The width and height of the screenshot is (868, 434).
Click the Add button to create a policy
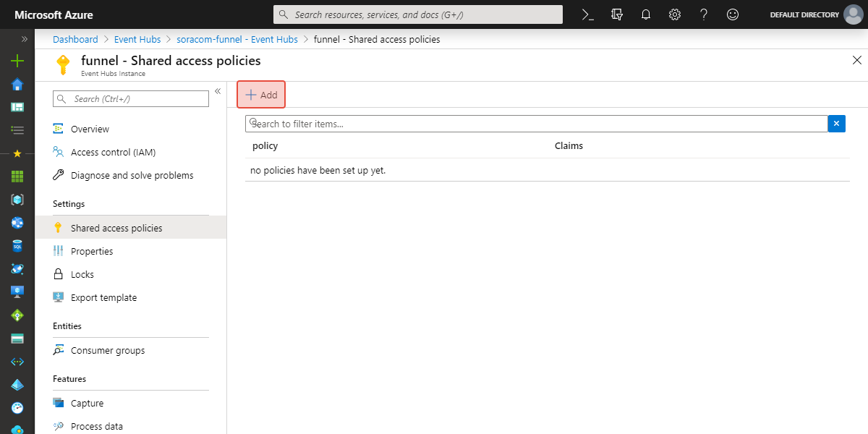(x=260, y=94)
